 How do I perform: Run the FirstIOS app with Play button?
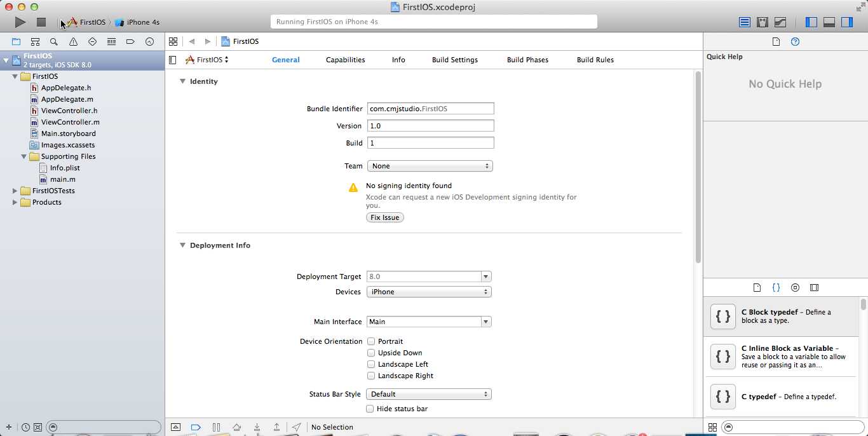coord(20,22)
